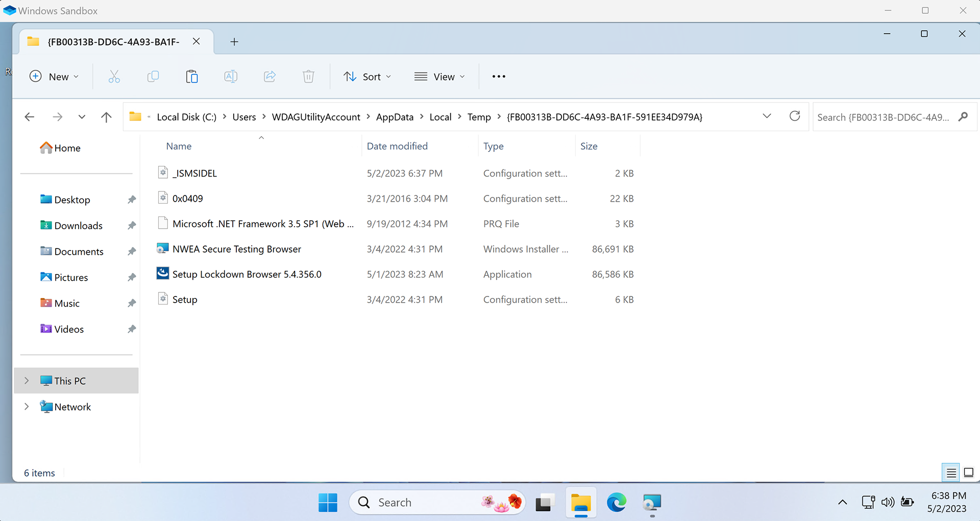Image resolution: width=980 pixels, height=521 pixels.
Task: Add a new File Explorer tab
Action: pos(234,42)
